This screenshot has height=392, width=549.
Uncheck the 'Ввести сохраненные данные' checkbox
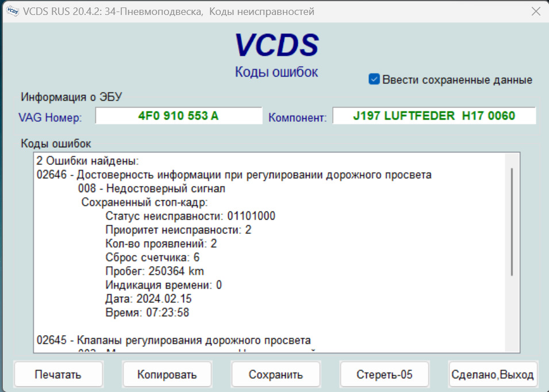point(374,79)
